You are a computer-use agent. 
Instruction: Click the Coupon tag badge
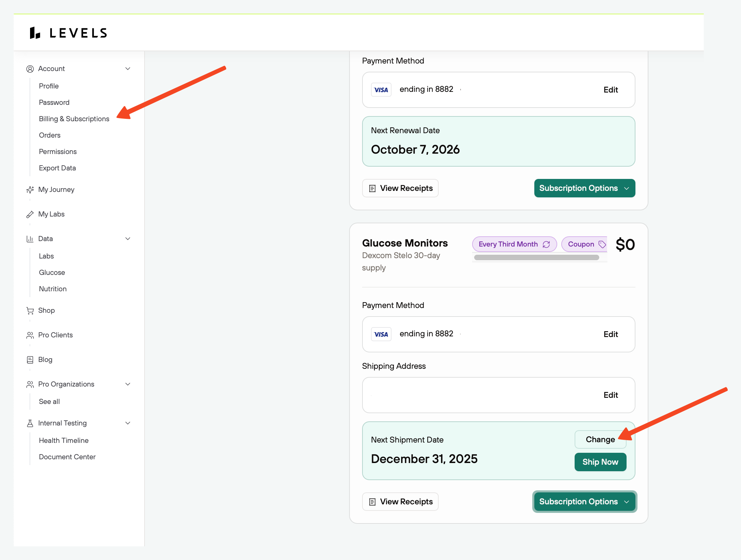pyautogui.click(x=585, y=244)
